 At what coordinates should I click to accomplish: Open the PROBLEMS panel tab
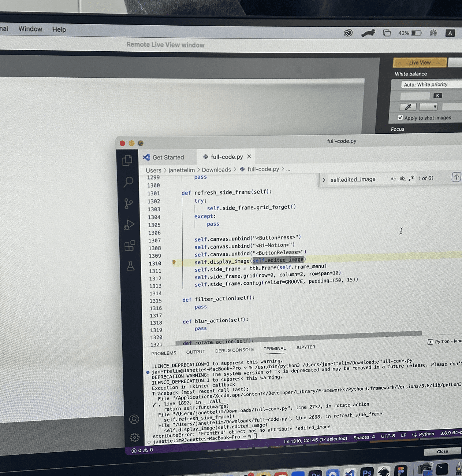(x=164, y=353)
